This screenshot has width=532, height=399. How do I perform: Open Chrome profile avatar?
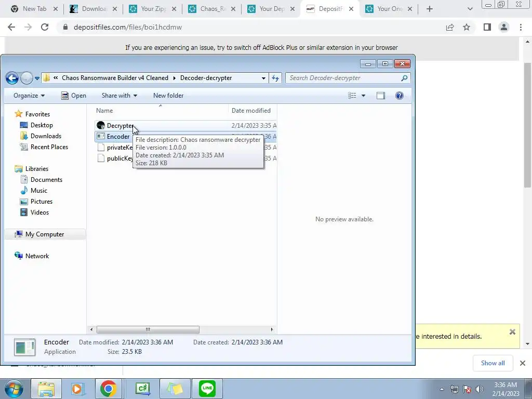[504, 27]
